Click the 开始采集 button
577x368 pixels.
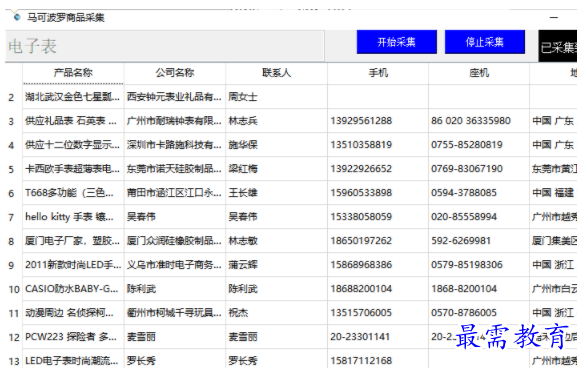click(x=397, y=42)
